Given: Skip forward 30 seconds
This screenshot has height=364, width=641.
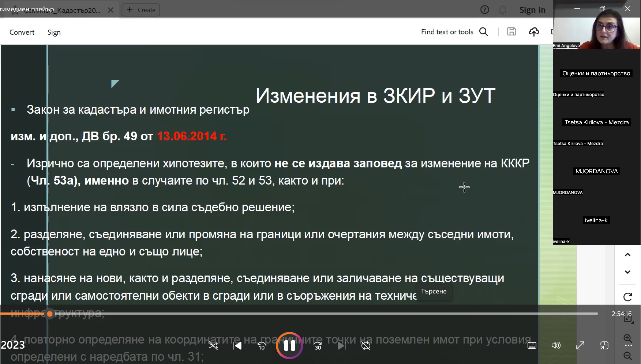Looking at the screenshot, I should (x=318, y=345).
